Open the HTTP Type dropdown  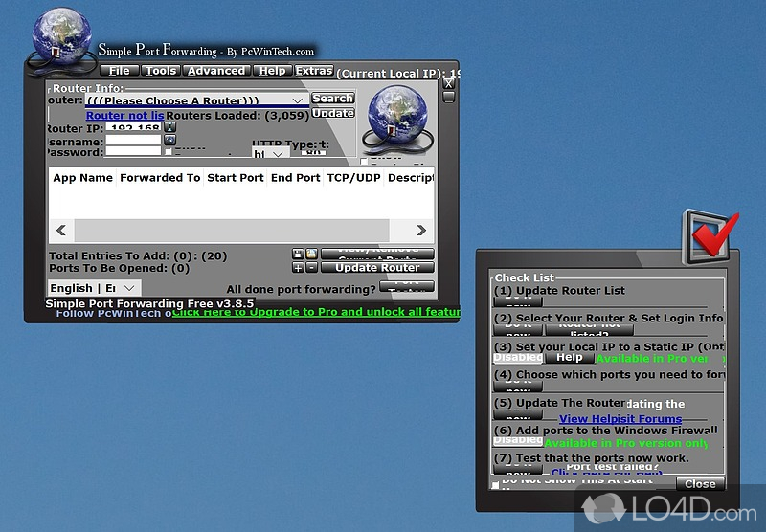point(270,153)
